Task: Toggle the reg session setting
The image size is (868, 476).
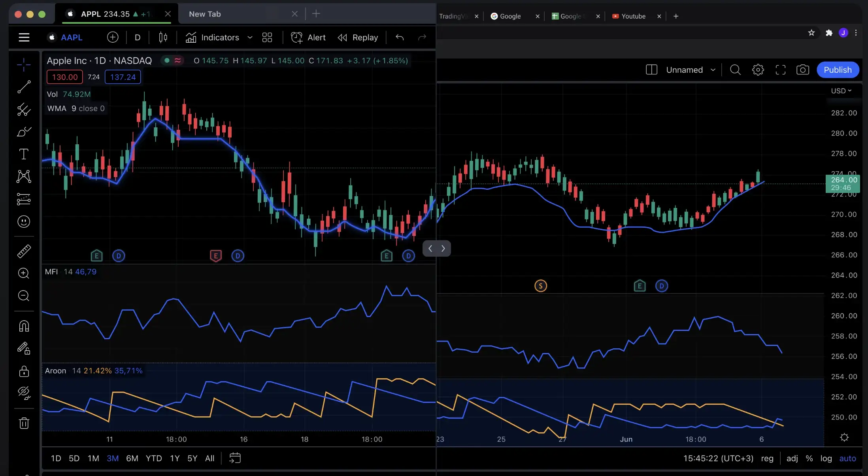Action: point(767,458)
